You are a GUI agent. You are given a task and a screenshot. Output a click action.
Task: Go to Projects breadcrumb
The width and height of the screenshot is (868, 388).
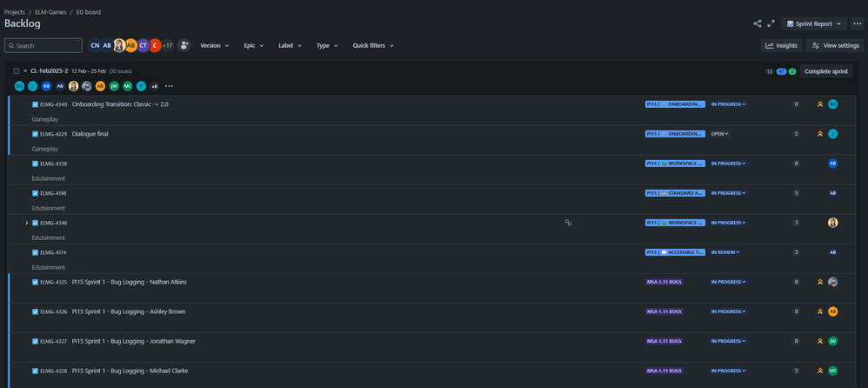click(x=15, y=11)
